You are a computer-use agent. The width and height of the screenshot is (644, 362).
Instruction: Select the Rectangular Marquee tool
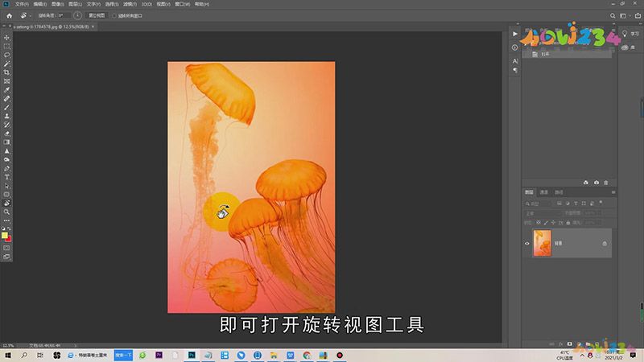point(6,47)
